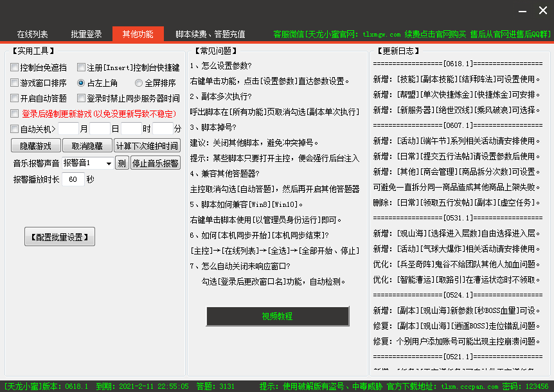
Task: Open the 脚本续费、答题充值 tab
Action: [x=210, y=34]
